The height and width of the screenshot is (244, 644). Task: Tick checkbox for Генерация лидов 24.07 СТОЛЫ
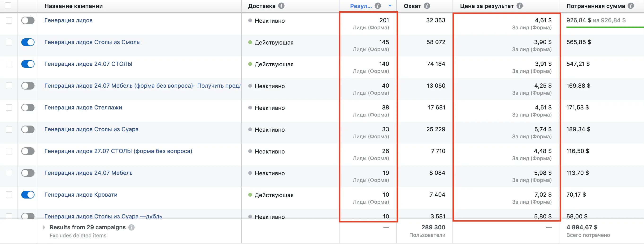(x=9, y=64)
